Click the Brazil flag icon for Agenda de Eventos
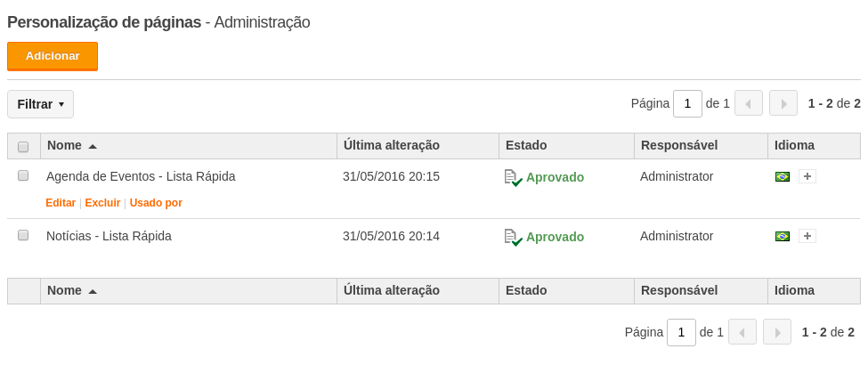868x365 pixels. tap(783, 176)
